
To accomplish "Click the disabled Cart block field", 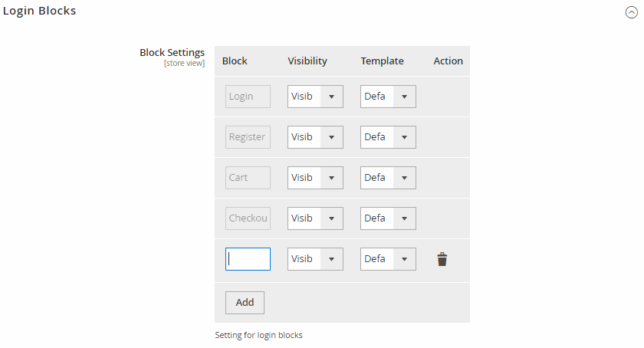I will [248, 178].
